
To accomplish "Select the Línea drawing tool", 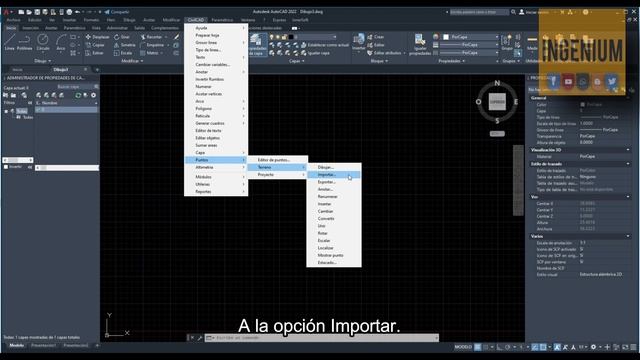I will (9, 42).
